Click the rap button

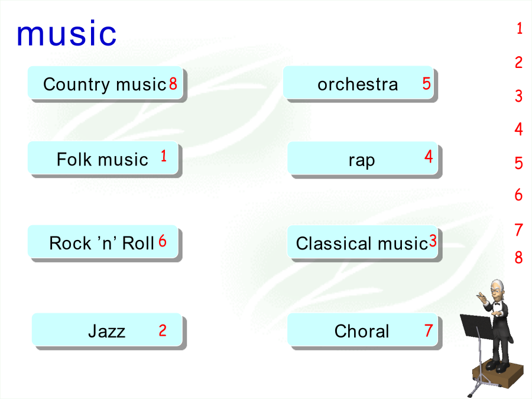(363, 158)
